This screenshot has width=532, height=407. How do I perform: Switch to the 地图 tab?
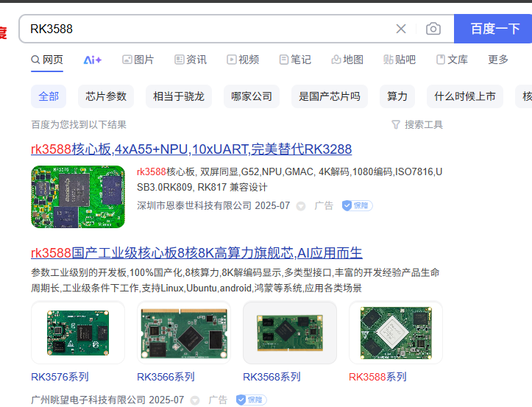point(347,60)
